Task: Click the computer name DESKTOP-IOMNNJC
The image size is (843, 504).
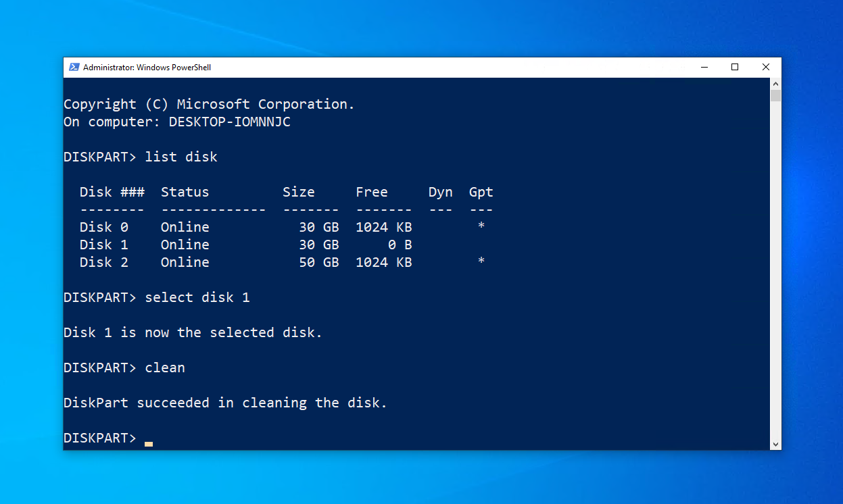Action: (x=229, y=122)
